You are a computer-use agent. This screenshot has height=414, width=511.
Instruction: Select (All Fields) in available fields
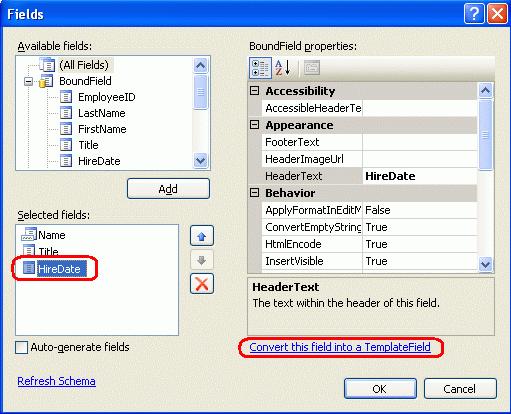click(x=84, y=65)
